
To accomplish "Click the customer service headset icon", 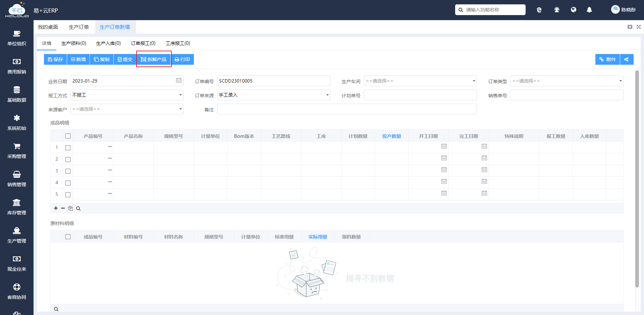I will pos(557,10).
